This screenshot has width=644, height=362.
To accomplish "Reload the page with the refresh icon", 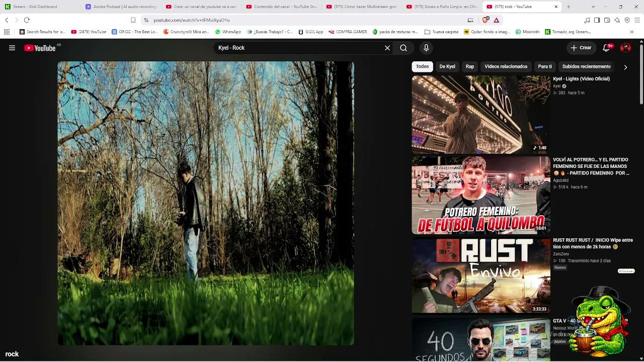I will tap(27, 20).
